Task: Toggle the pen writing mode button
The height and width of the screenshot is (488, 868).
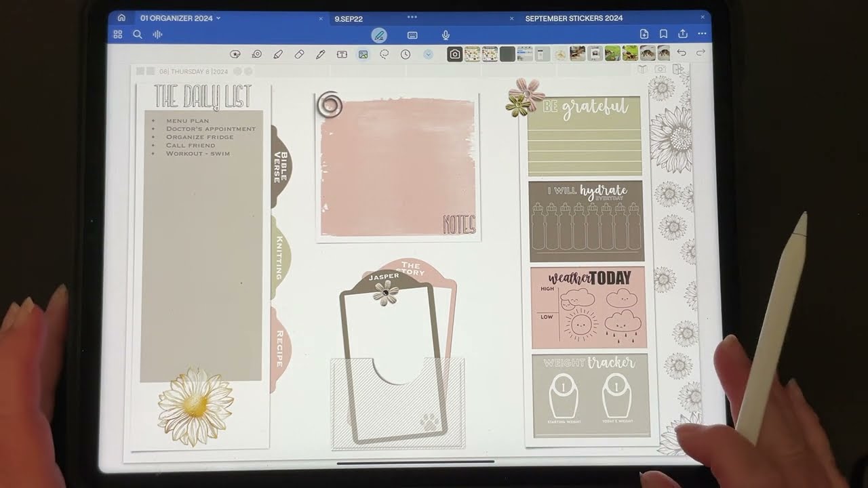Action: coord(379,35)
